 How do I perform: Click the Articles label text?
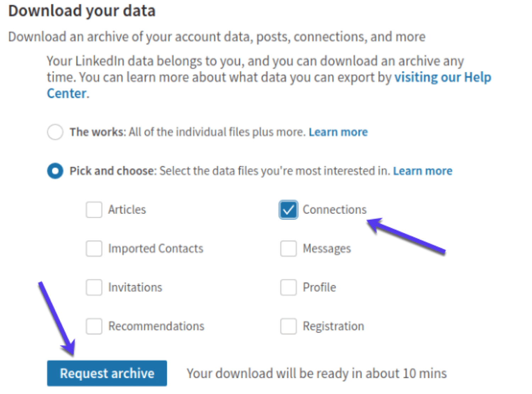[127, 209]
